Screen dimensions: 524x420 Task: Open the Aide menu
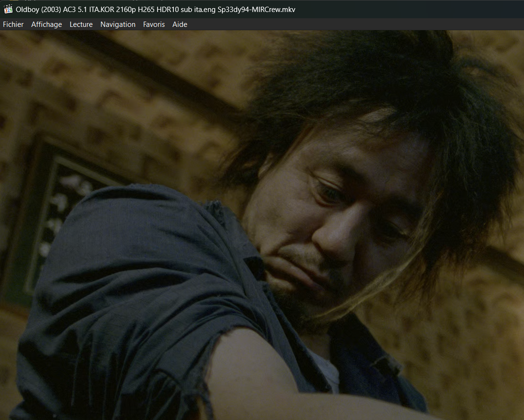(x=180, y=24)
